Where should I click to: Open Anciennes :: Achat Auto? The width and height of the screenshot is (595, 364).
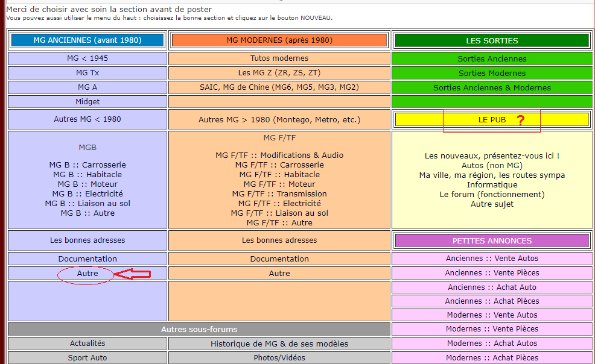[492, 287]
